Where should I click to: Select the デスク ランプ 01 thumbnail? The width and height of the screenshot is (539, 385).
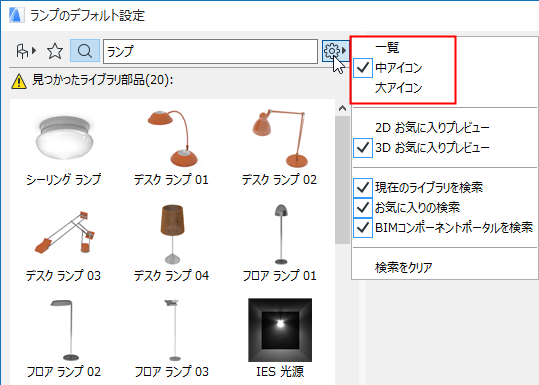pos(173,138)
